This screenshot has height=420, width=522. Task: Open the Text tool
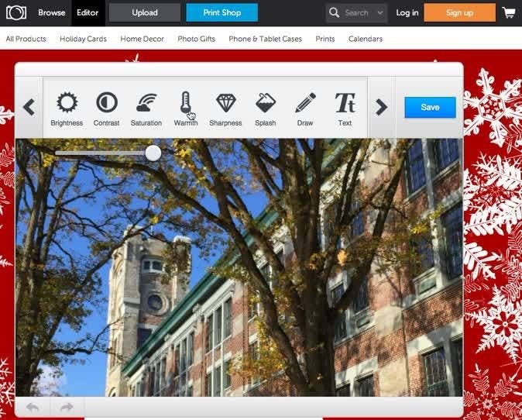click(x=345, y=109)
